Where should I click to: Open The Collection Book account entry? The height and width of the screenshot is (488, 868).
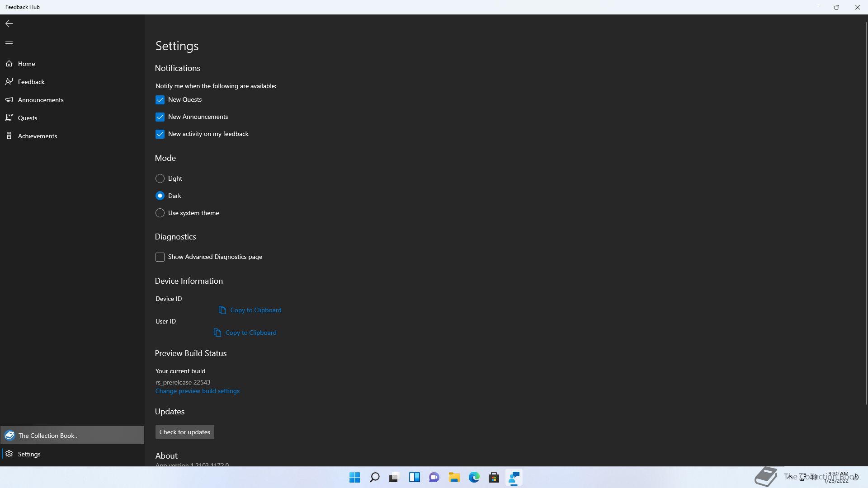click(72, 436)
